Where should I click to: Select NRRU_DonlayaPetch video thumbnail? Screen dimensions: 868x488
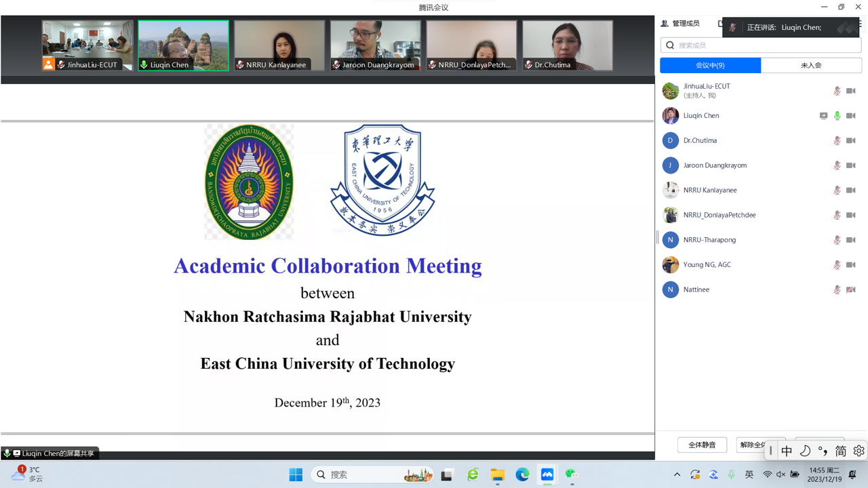click(471, 45)
